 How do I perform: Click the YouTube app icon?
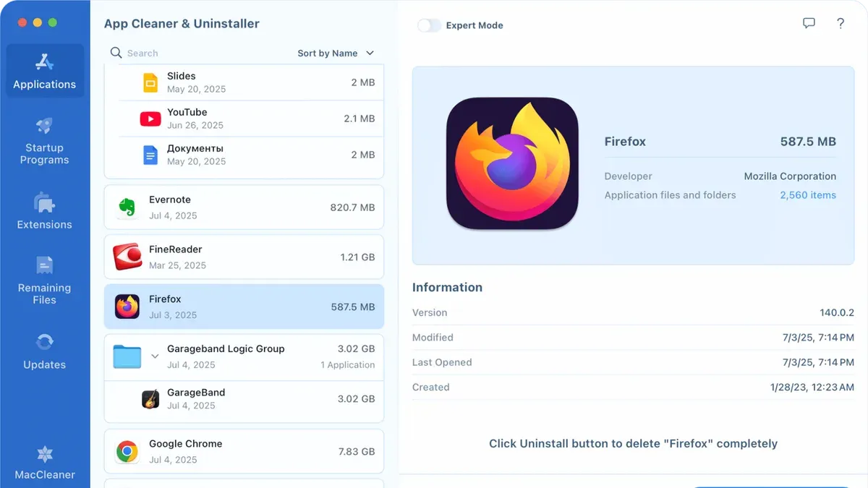150,119
